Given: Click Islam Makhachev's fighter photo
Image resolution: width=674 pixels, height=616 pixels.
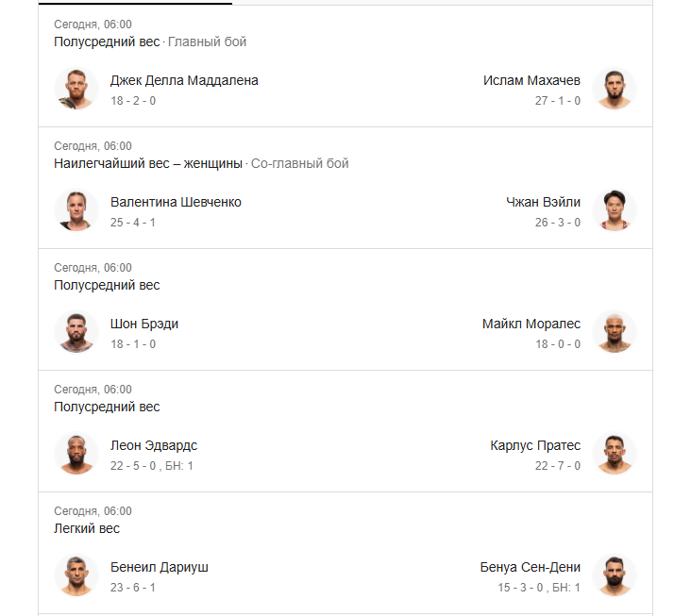Looking at the screenshot, I should click(615, 89).
